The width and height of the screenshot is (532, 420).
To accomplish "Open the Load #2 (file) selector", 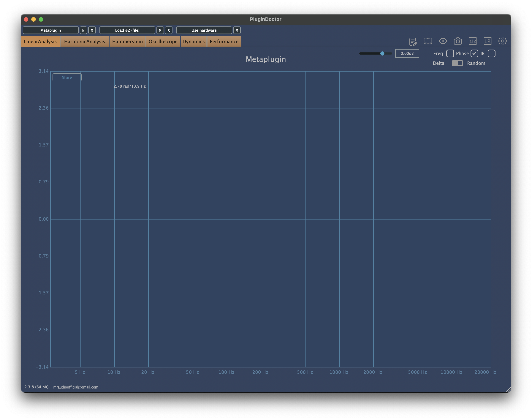I will coord(127,30).
